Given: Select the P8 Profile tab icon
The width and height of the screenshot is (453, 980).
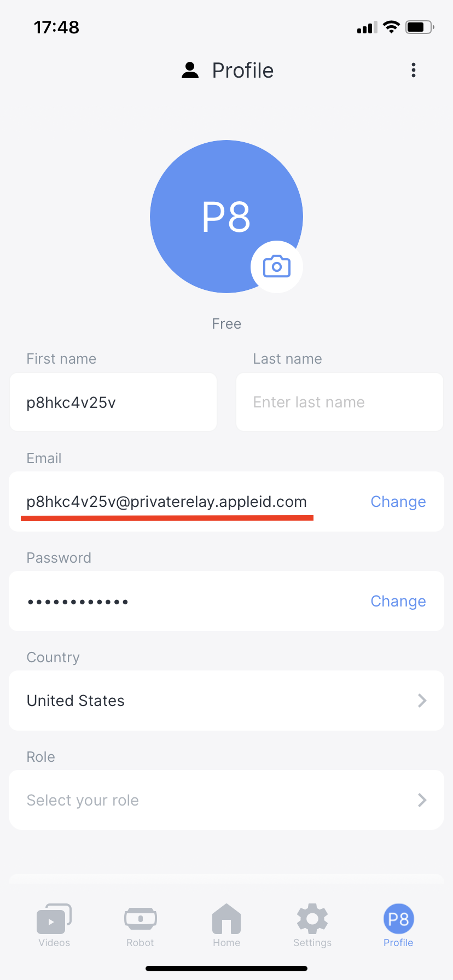Looking at the screenshot, I should [x=398, y=919].
